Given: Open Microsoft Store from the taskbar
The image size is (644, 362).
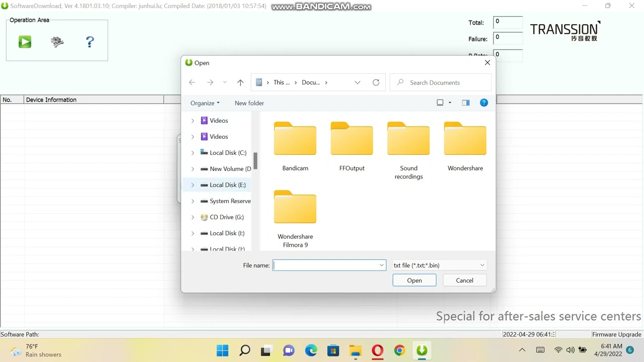Looking at the screenshot, I should pos(333,350).
